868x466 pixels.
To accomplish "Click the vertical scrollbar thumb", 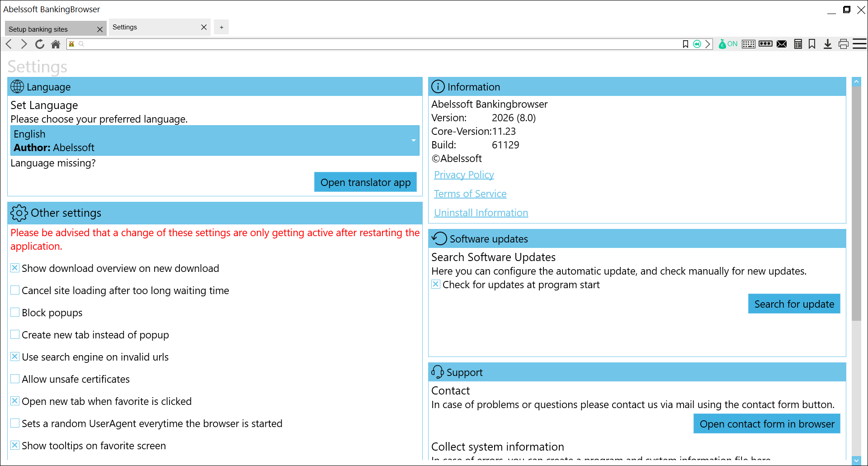I will click(x=856, y=204).
